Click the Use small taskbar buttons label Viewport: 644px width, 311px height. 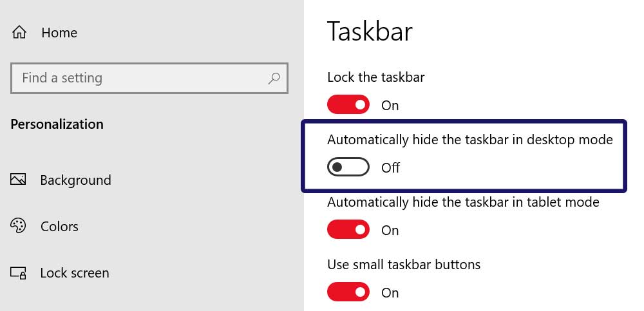[404, 264]
